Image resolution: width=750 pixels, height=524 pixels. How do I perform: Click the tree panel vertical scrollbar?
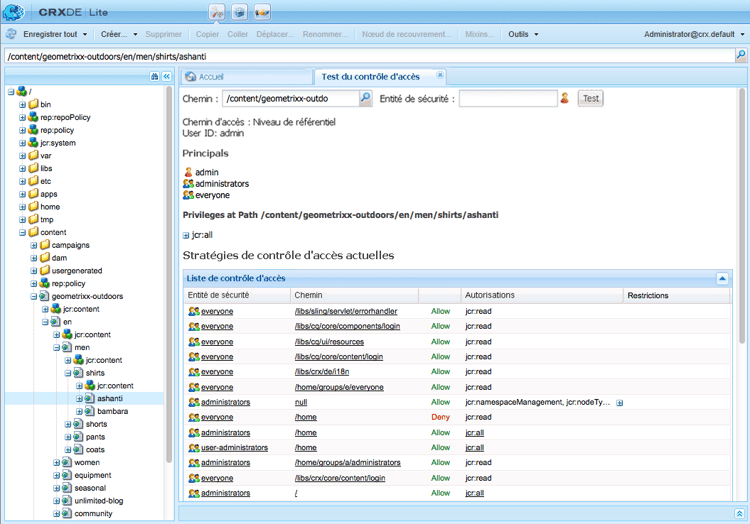(169, 275)
